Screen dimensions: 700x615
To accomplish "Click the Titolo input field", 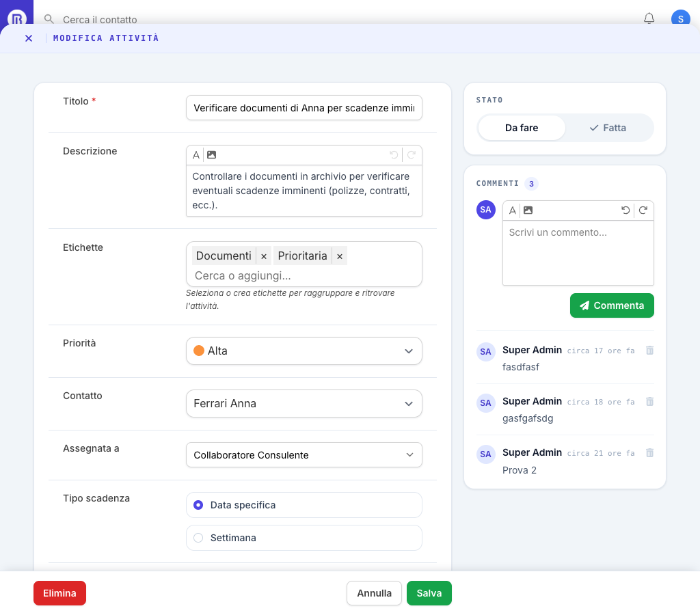I will 304,107.
